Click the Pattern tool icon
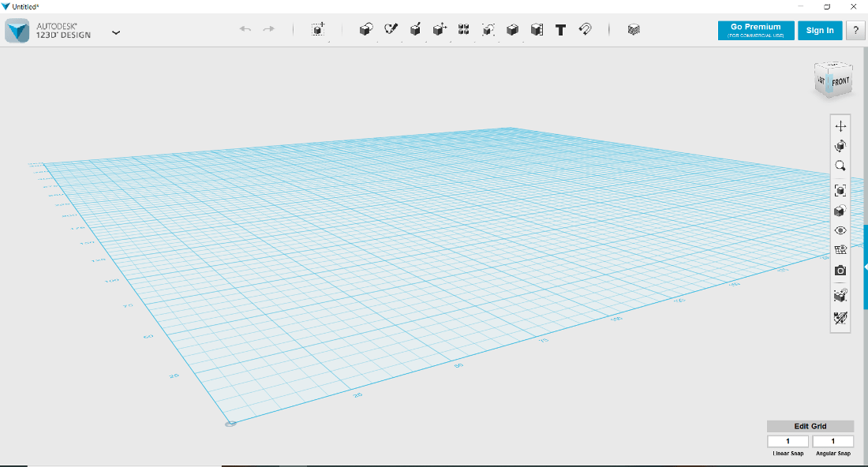Image resolution: width=868 pixels, height=467 pixels. pos(464,30)
